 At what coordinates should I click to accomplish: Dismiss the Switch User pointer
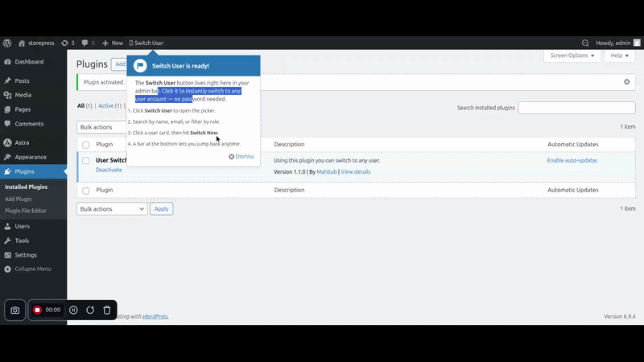click(242, 156)
